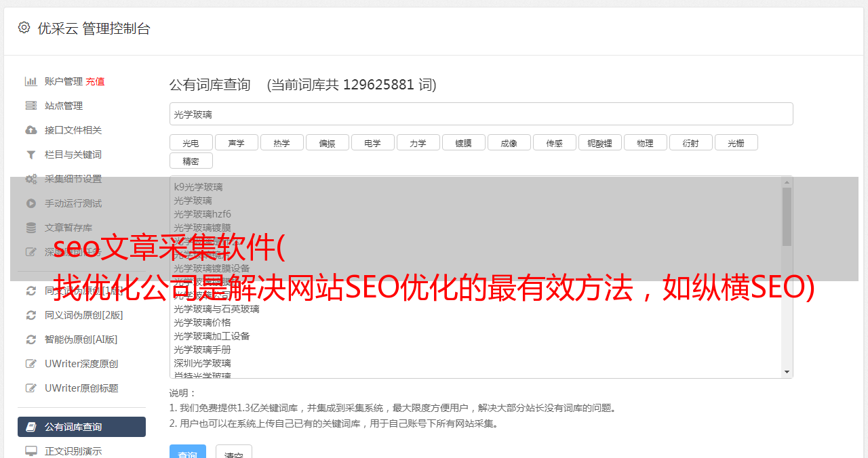The height and width of the screenshot is (458, 868).
Task: Click the 公有词库查询 page heading with the 129625881 count
Action: click(303, 85)
